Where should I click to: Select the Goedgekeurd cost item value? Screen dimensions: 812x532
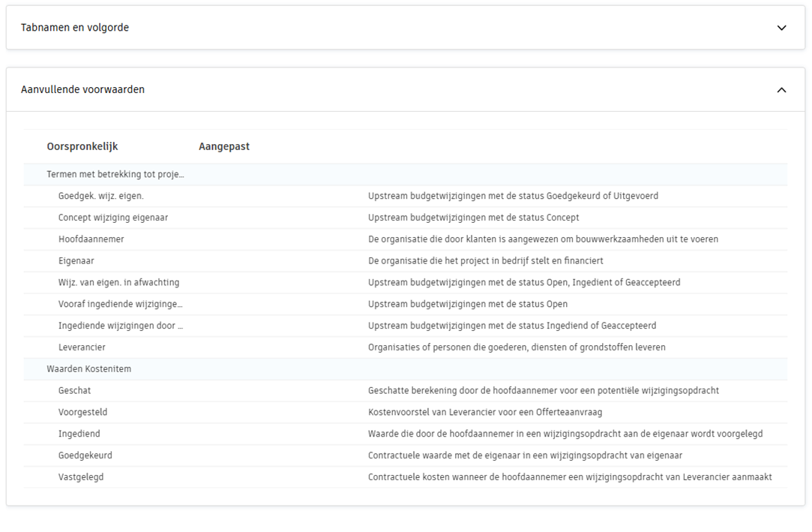tap(85, 455)
